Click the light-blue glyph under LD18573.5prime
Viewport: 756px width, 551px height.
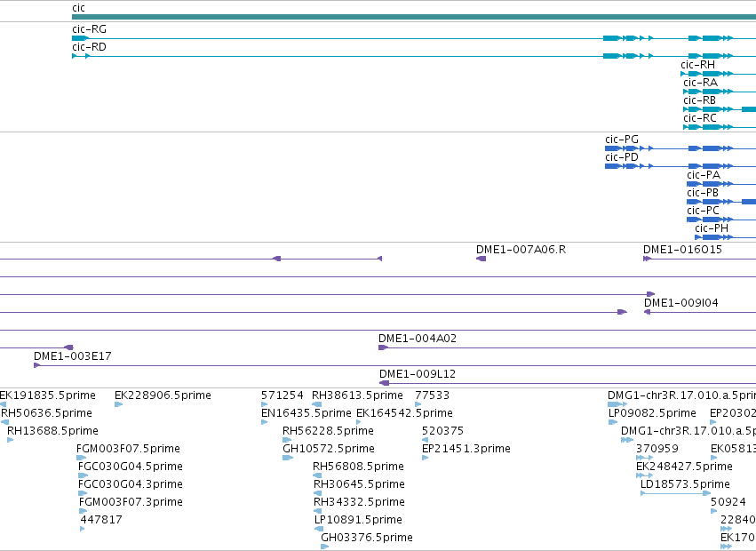coord(675,493)
